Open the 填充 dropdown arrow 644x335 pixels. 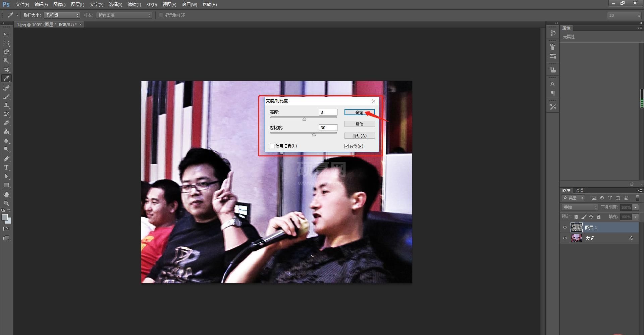click(635, 217)
